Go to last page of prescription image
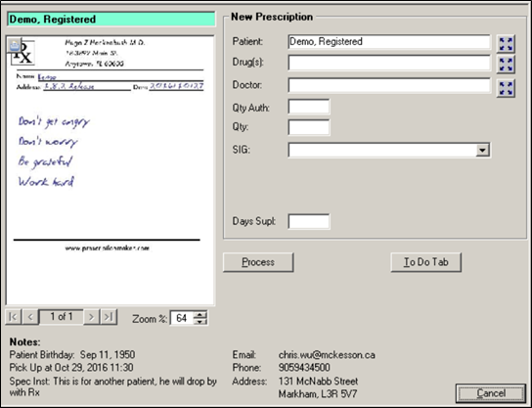 [109, 317]
